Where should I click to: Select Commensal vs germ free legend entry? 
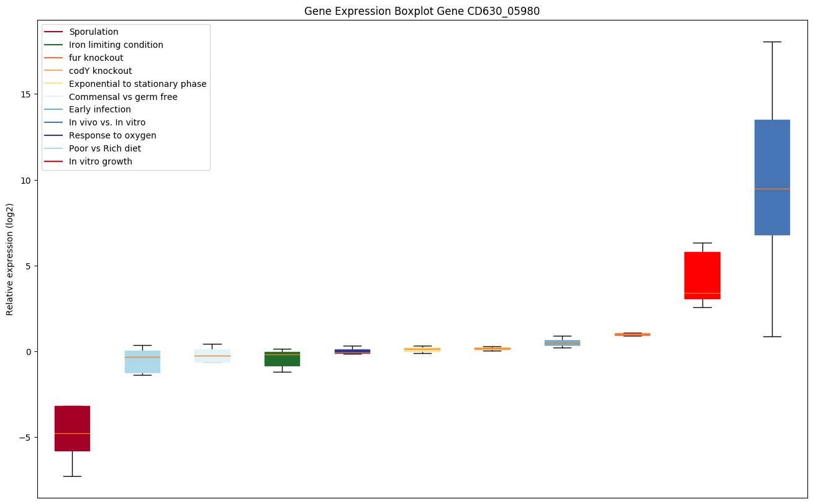click(123, 97)
